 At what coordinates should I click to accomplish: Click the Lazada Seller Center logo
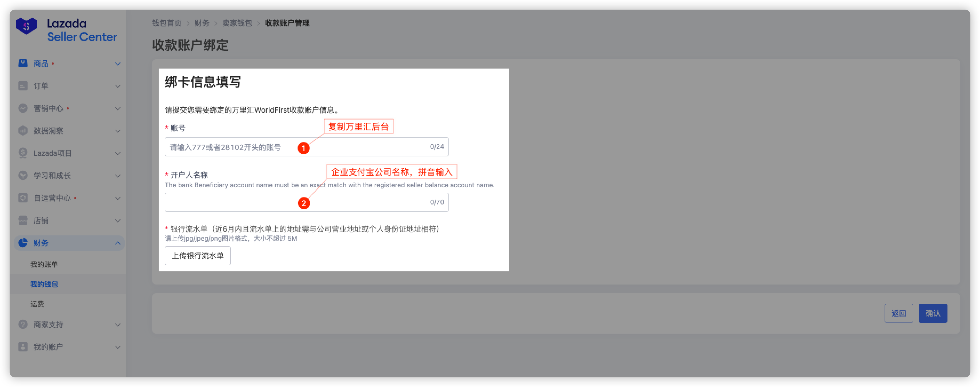[x=66, y=30]
